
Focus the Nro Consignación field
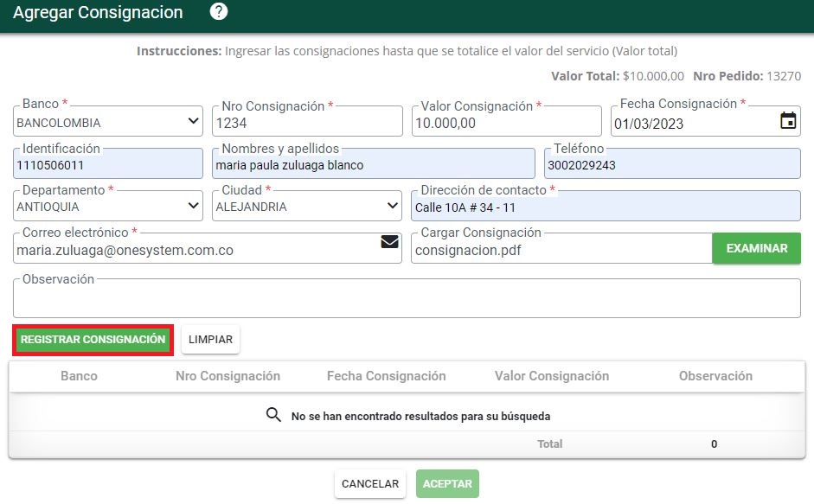coord(307,121)
